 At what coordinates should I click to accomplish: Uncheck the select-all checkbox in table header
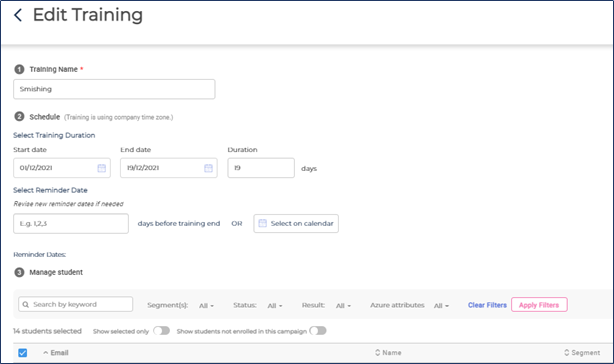click(x=23, y=353)
